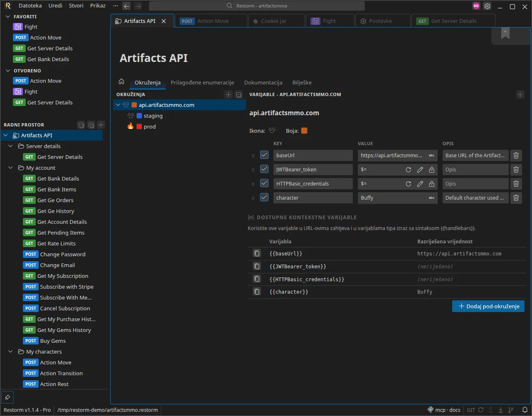Delete the HTTPBasic_credentials variable
This screenshot has height=416, width=532.
pos(516,184)
